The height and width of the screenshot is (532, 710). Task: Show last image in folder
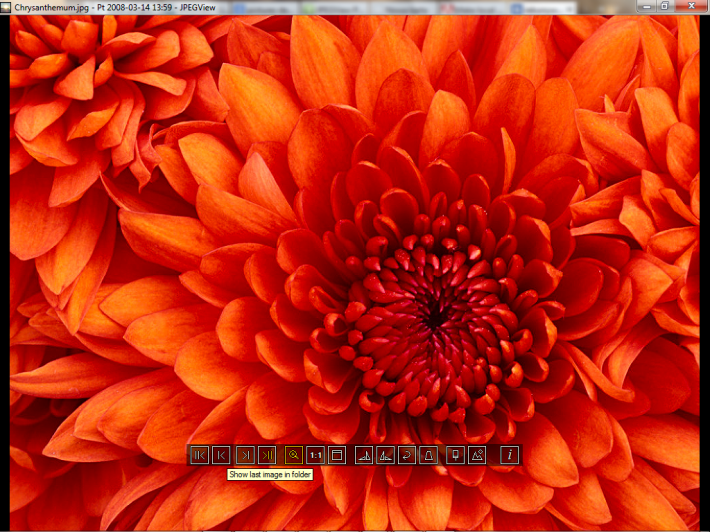click(267, 455)
